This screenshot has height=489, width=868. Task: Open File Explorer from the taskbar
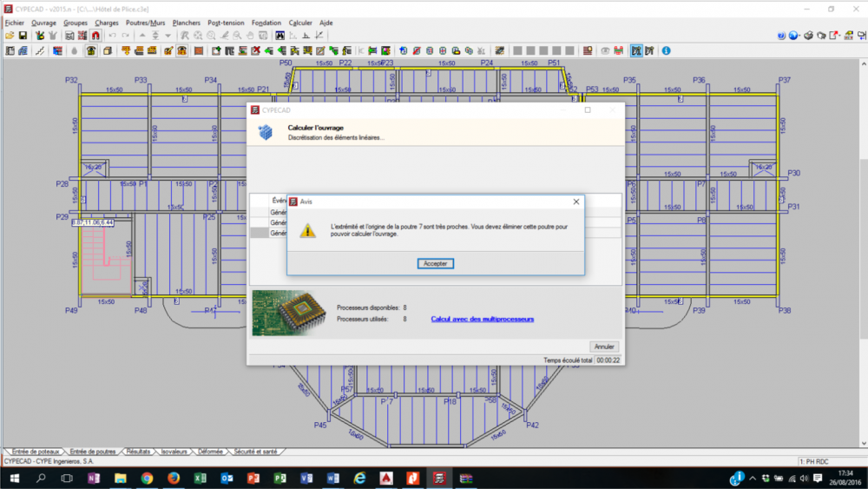click(x=120, y=478)
